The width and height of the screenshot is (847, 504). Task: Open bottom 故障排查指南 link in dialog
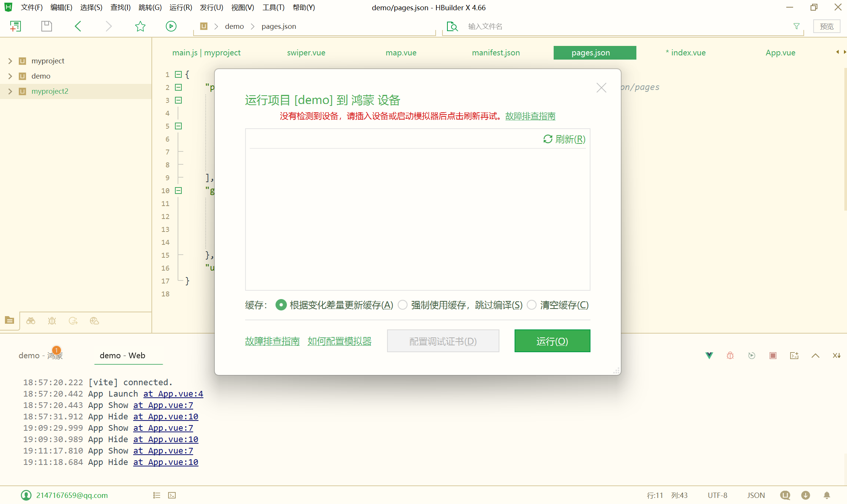[272, 341]
